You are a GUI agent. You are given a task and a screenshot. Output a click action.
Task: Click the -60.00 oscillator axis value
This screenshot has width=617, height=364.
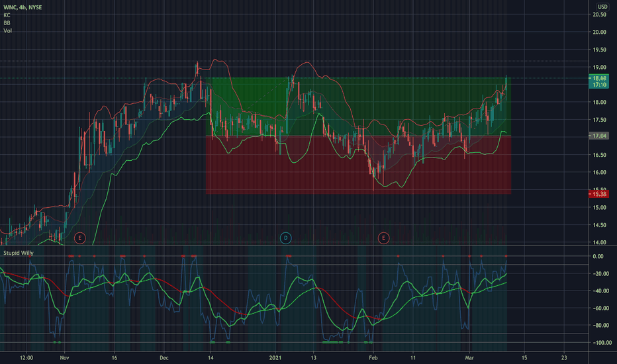click(600, 308)
